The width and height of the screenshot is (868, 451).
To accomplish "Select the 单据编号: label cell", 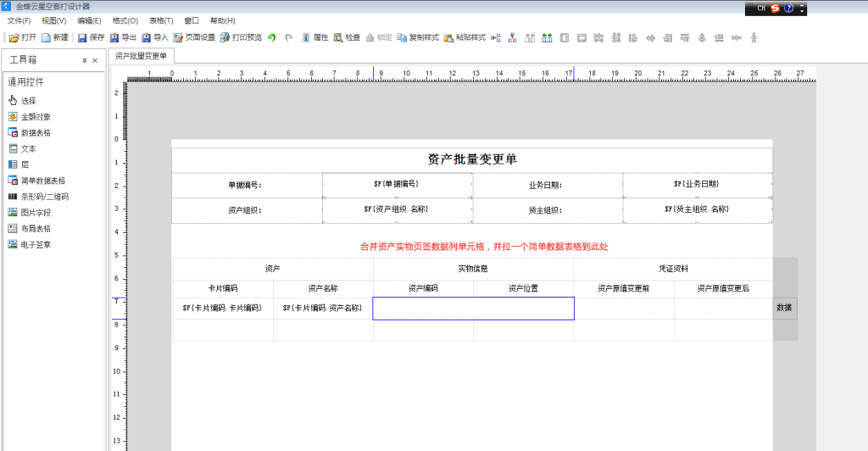I will [x=248, y=186].
